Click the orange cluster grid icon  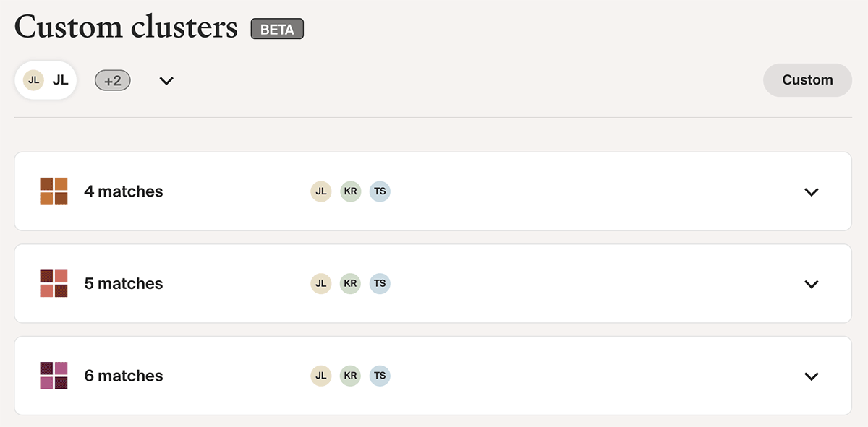pyautogui.click(x=54, y=191)
